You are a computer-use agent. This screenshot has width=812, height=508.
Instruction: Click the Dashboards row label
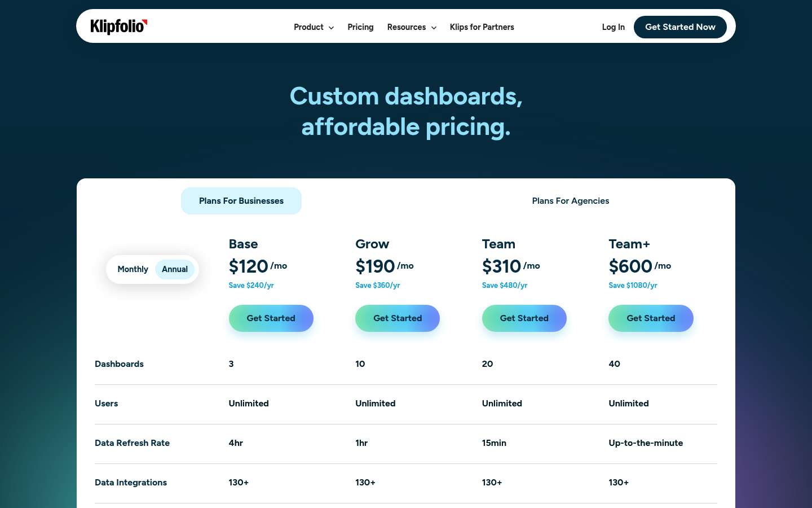[x=119, y=364]
